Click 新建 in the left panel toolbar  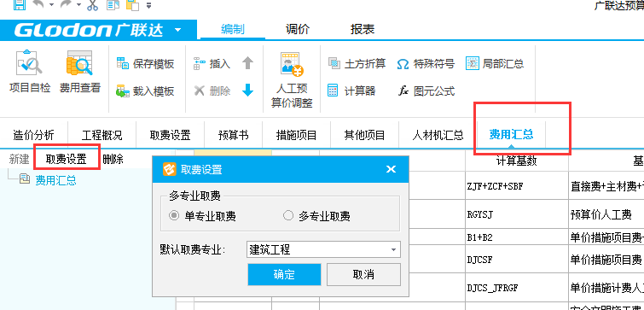tap(19, 159)
